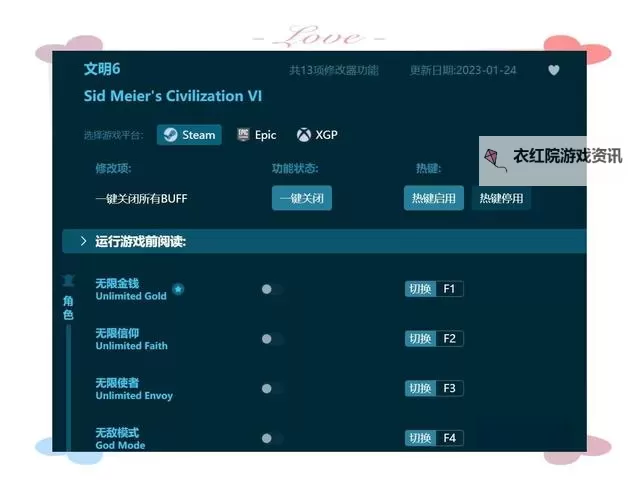Click 切换 hotkey button for F2

point(420,339)
